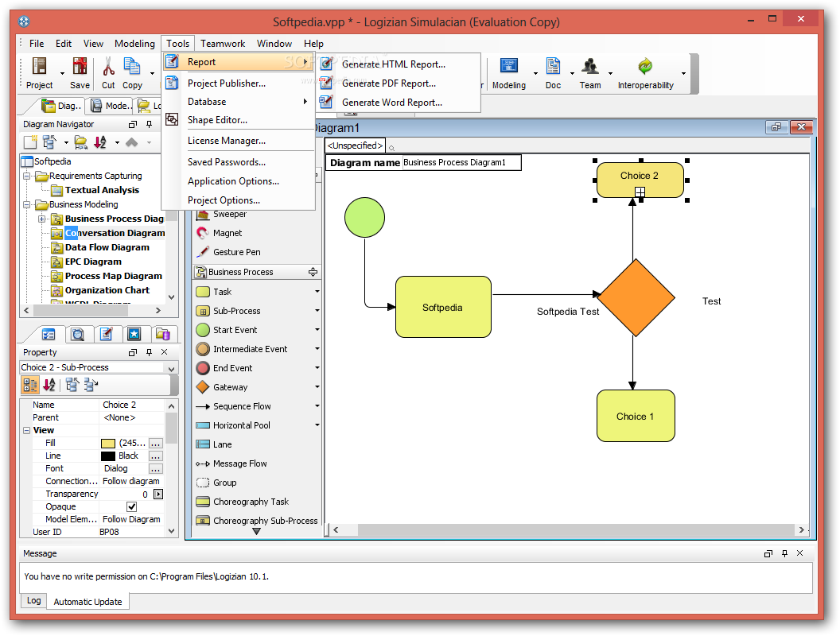The image size is (840, 636).
Task: Click the black Line color swatch
Action: coord(108,456)
